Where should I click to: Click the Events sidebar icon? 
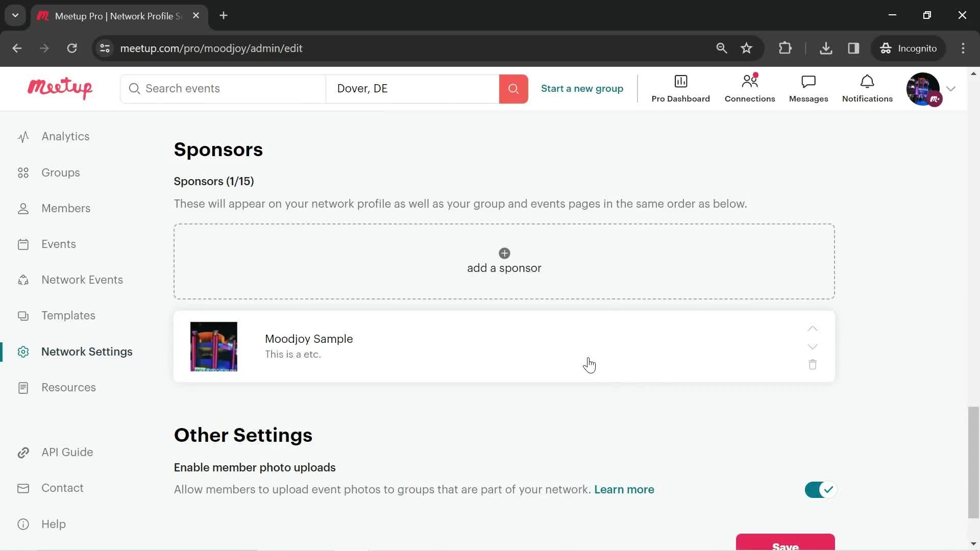pyautogui.click(x=22, y=244)
